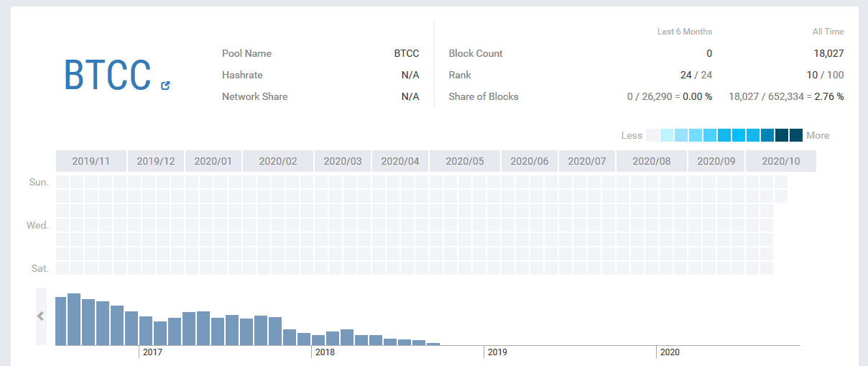Select the 2020/02 month header
Screen dimensions: 868x366
pos(278,161)
